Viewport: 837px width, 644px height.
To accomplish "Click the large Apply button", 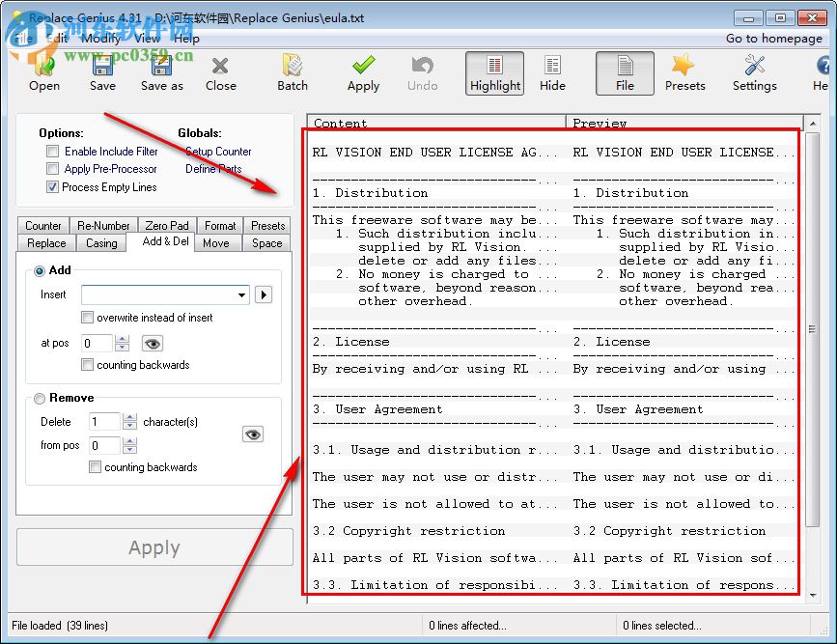I will 154,546.
